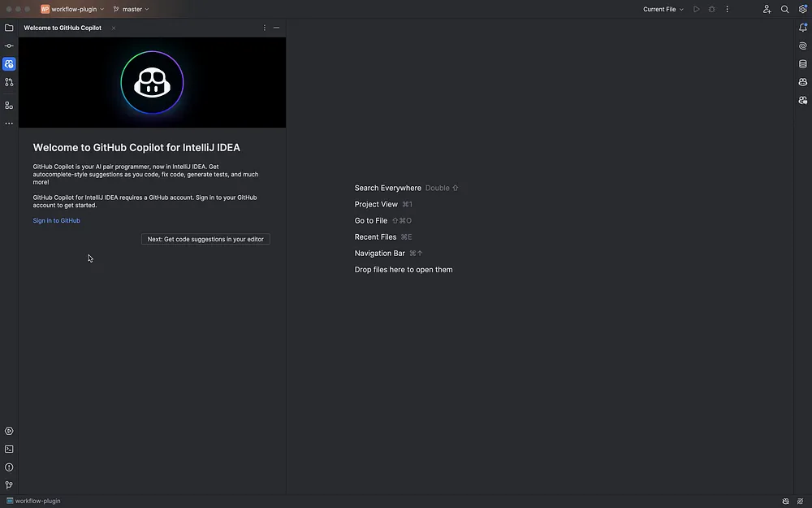Open the Services tool window
Viewport: 812px width, 508px height.
click(x=9, y=431)
